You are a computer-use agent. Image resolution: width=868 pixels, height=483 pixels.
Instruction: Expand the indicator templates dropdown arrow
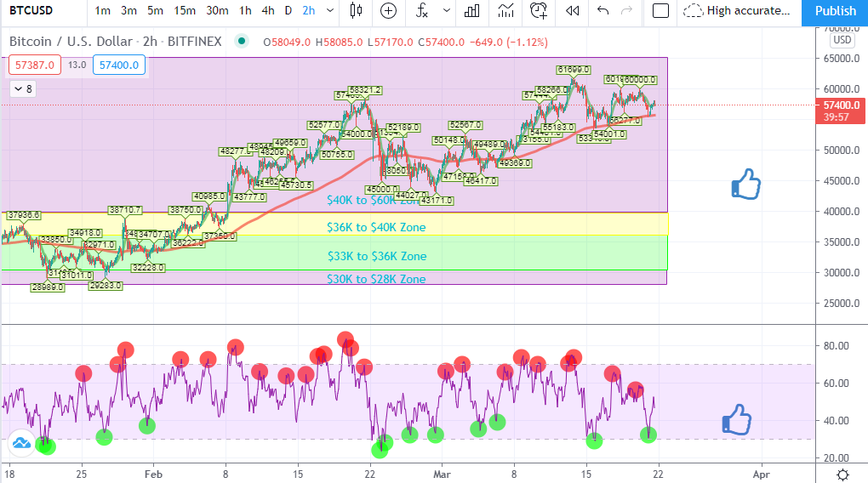[x=446, y=10]
